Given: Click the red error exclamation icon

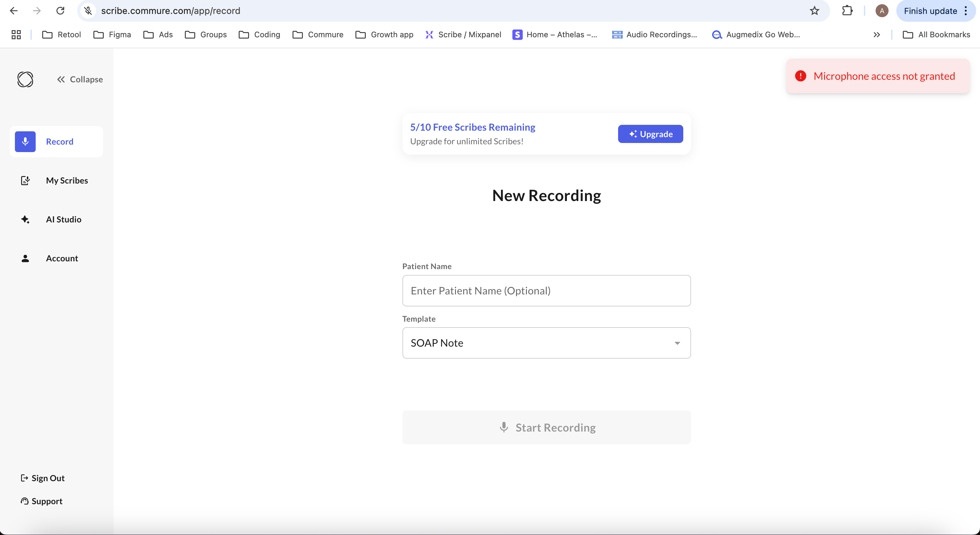Looking at the screenshot, I should pos(800,76).
